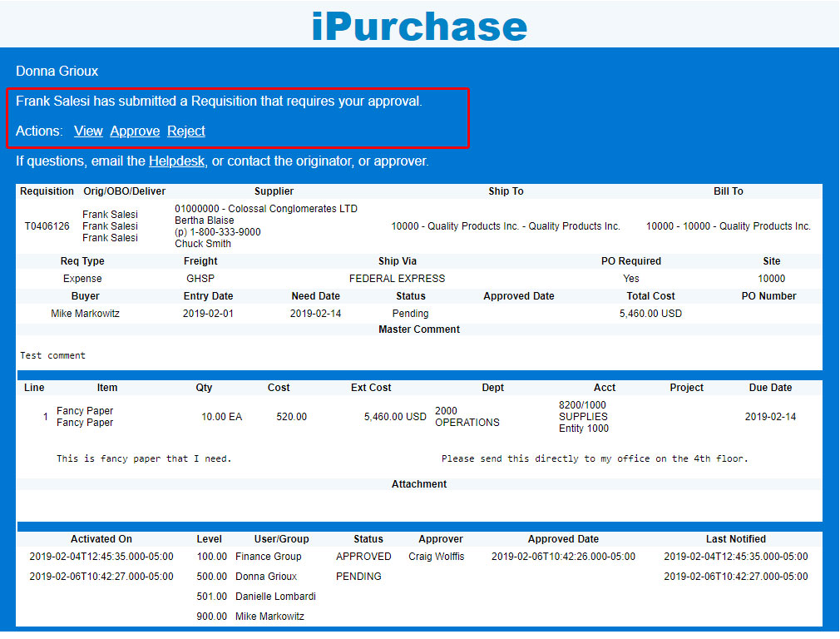Email the Helpdesk using its link
Screen dimensions: 840x639
point(176,161)
